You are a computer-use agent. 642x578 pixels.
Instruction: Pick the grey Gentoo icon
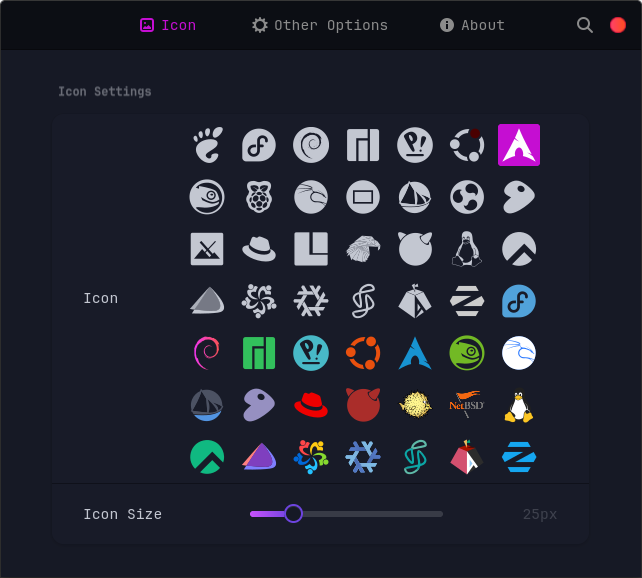pos(519,197)
